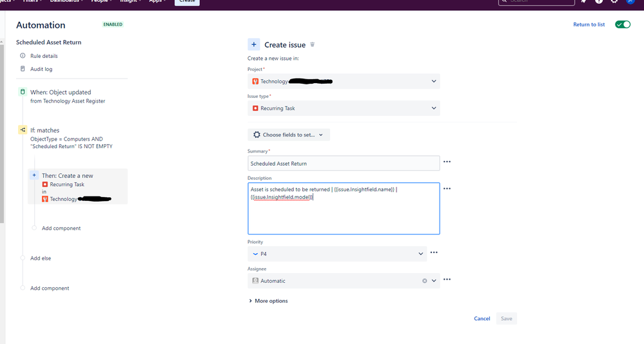This screenshot has width=644, height=344.
Task: Click the Automation heading
Action: 41,25
